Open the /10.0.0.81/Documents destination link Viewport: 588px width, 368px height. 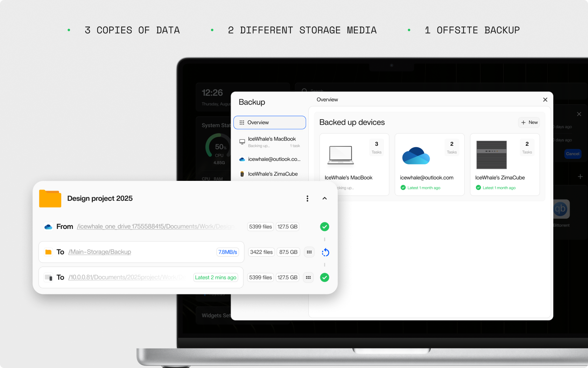pyautogui.click(x=127, y=277)
